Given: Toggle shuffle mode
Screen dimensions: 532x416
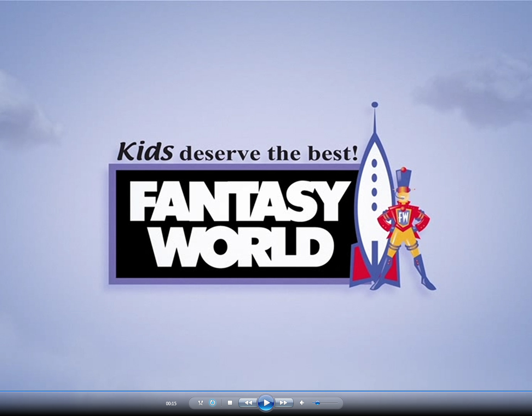Looking at the screenshot, I should click(200, 403).
